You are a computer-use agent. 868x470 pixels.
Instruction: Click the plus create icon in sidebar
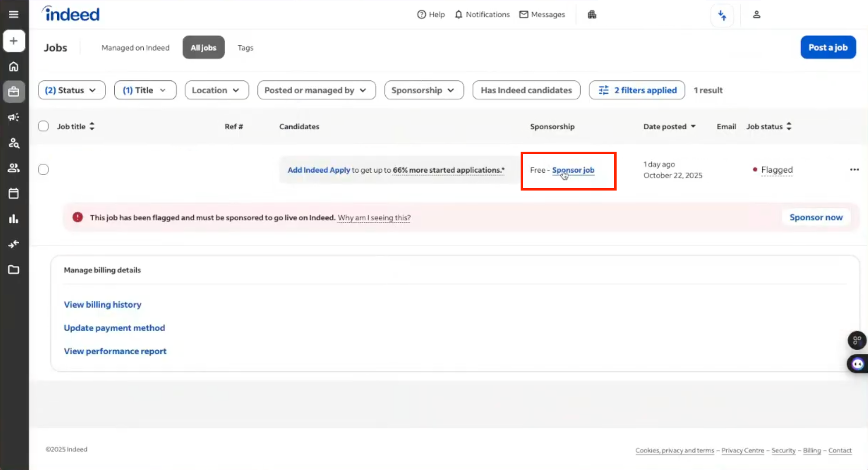(x=14, y=41)
